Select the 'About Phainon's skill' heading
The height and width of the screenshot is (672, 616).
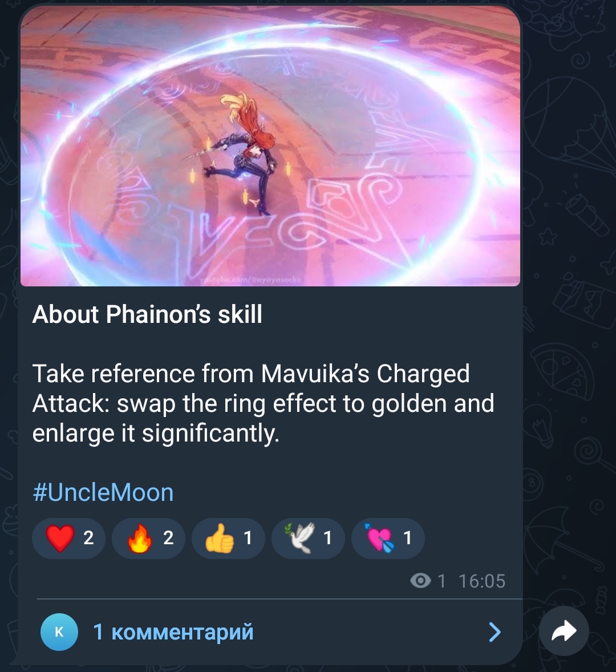[x=147, y=314]
